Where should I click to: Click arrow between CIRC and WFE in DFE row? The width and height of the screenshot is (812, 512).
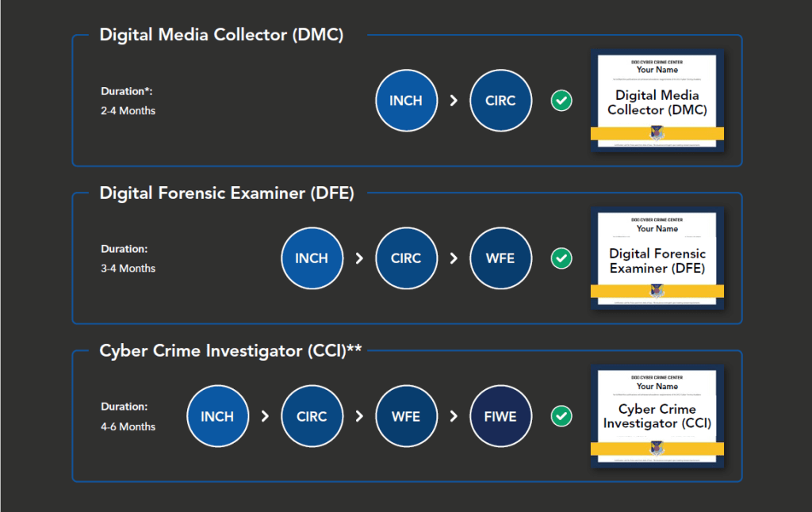coord(454,258)
